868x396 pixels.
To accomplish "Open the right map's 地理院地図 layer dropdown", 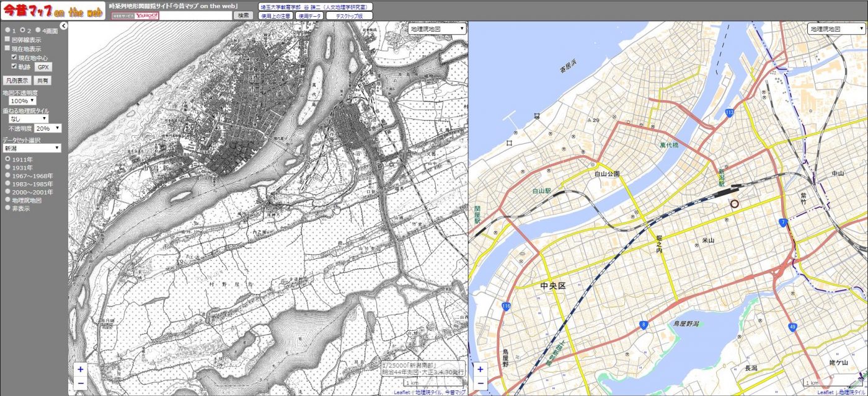I will point(835,29).
